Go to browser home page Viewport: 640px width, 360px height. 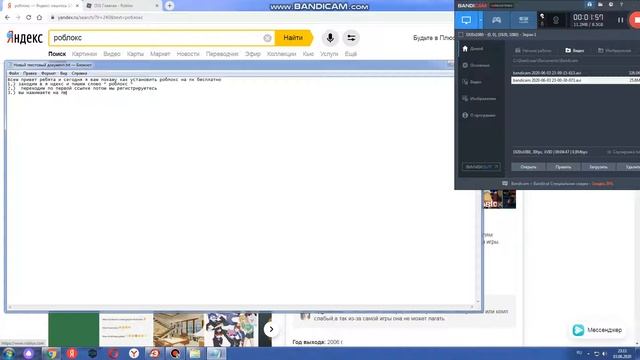(39, 18)
